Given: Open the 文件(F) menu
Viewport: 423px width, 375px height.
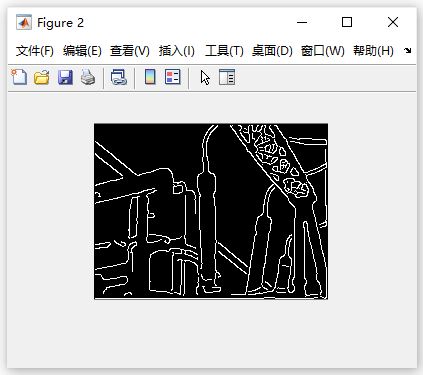Looking at the screenshot, I should (35, 51).
